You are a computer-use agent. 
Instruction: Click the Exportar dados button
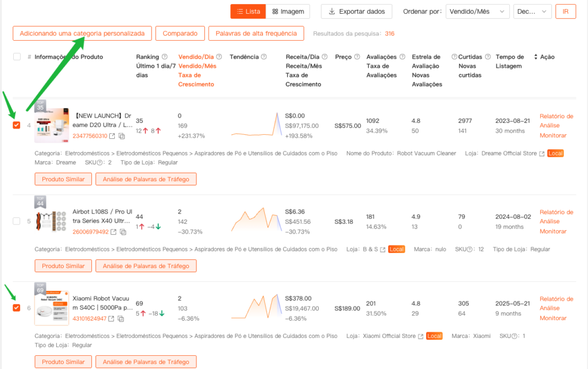(357, 11)
